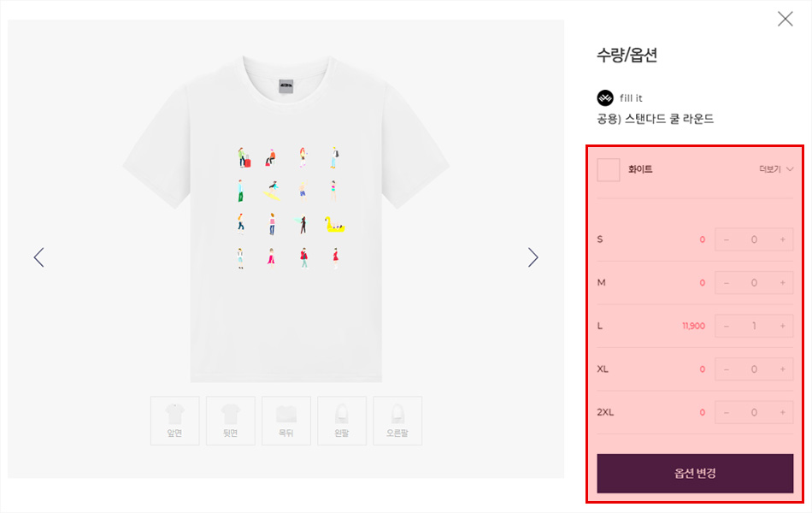View the 뒷면 back thumbnail
Viewport: 812px width, 513px height.
click(230, 420)
